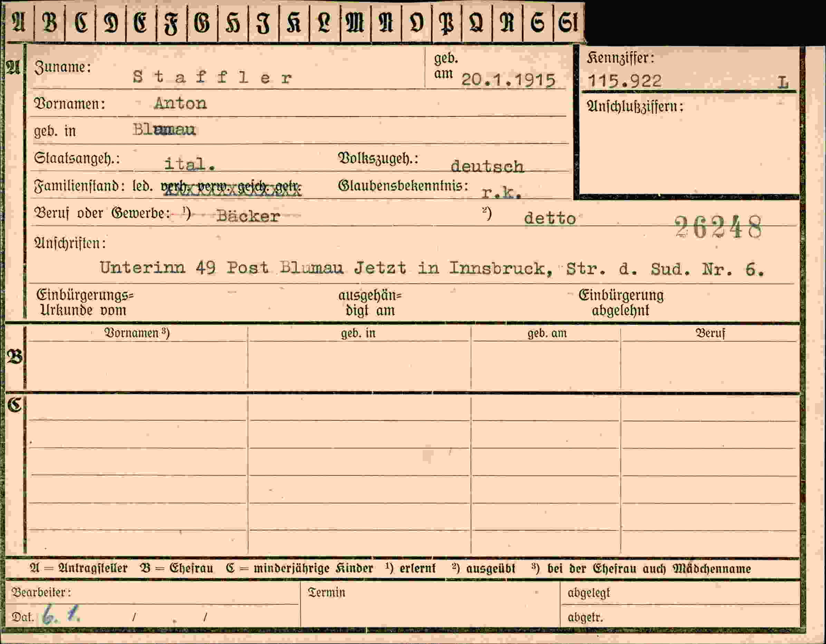This screenshot has width=826, height=644.
Task: Click the "abgetr." label
Action: point(585,617)
